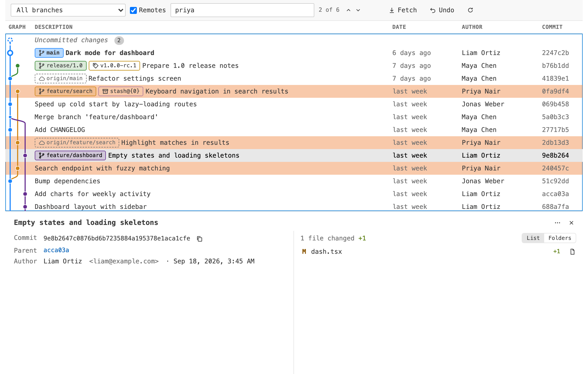
Task: Go to previous search match arrow
Action: click(x=349, y=10)
